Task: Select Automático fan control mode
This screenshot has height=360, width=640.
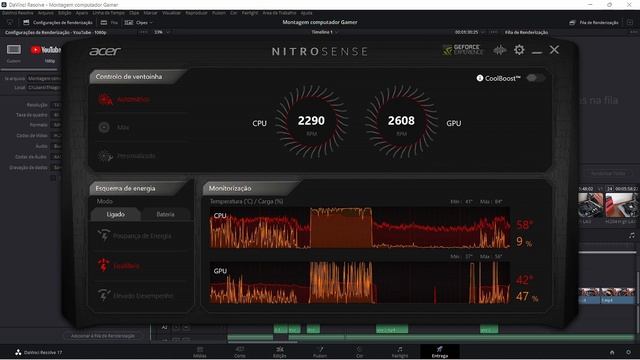Action: pyautogui.click(x=124, y=99)
